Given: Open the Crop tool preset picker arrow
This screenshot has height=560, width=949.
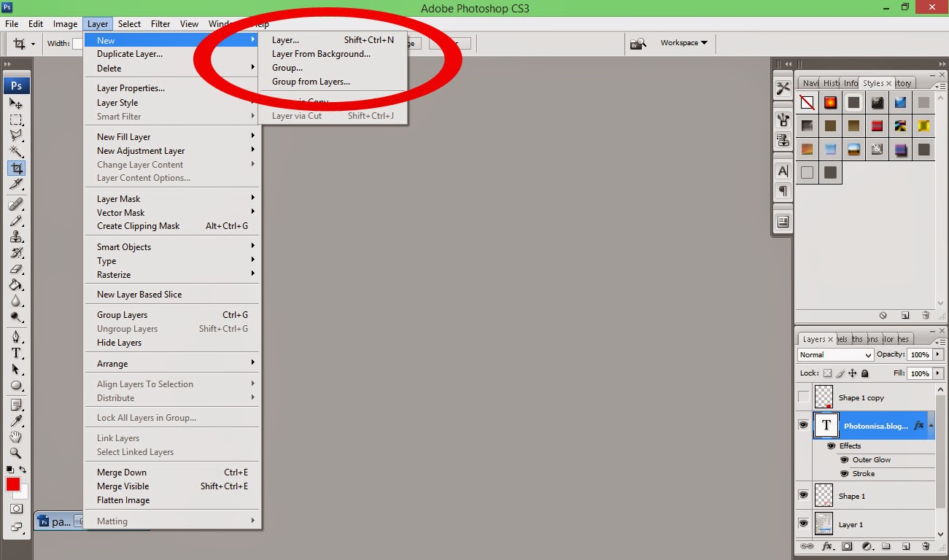Looking at the screenshot, I should [x=33, y=44].
